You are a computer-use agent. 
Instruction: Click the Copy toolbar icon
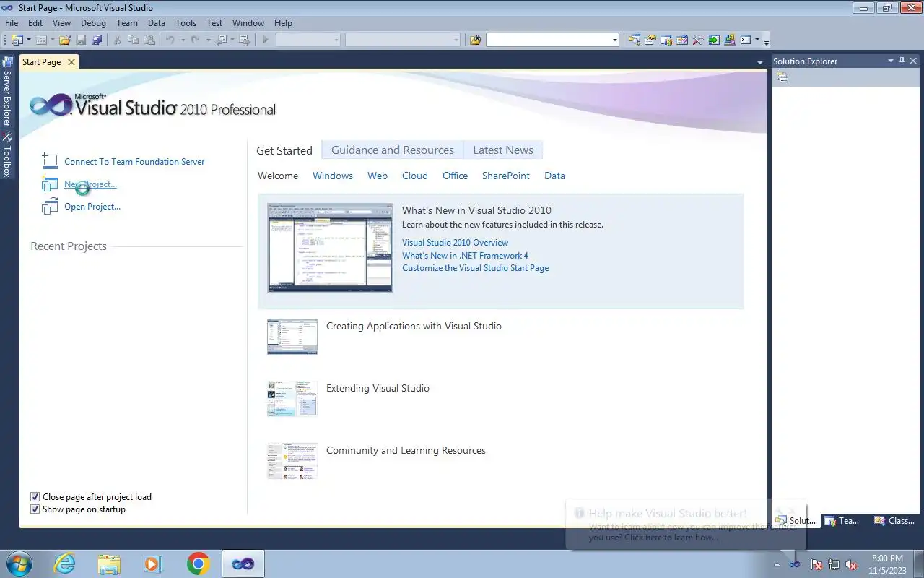pyautogui.click(x=134, y=40)
